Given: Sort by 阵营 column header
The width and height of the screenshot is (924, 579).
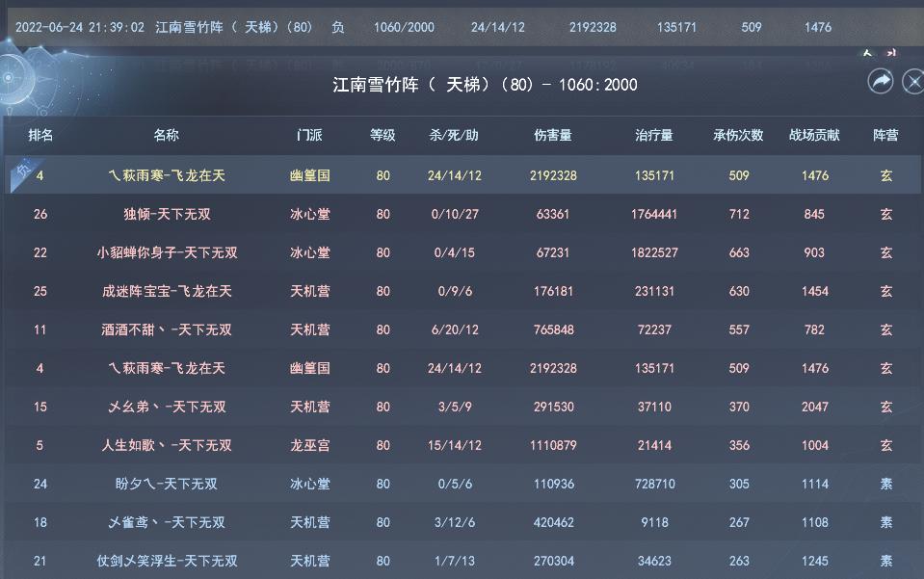Looking at the screenshot, I should pos(885,136).
